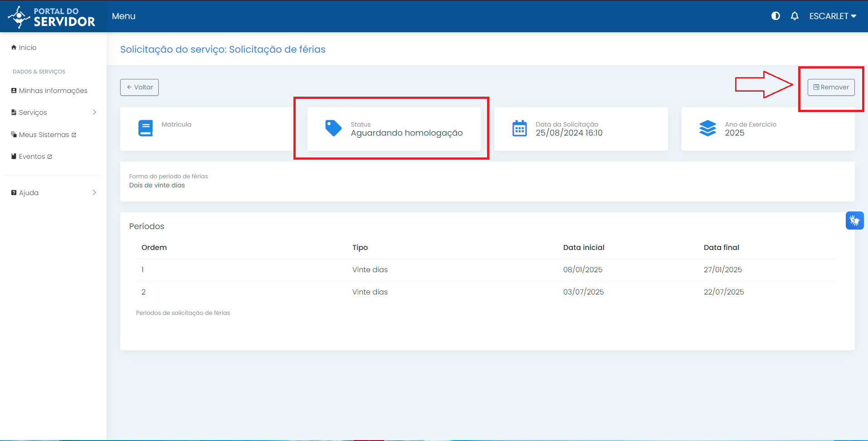The width and height of the screenshot is (868, 441).
Task: Click the Períodos section heading
Action: [x=146, y=226]
